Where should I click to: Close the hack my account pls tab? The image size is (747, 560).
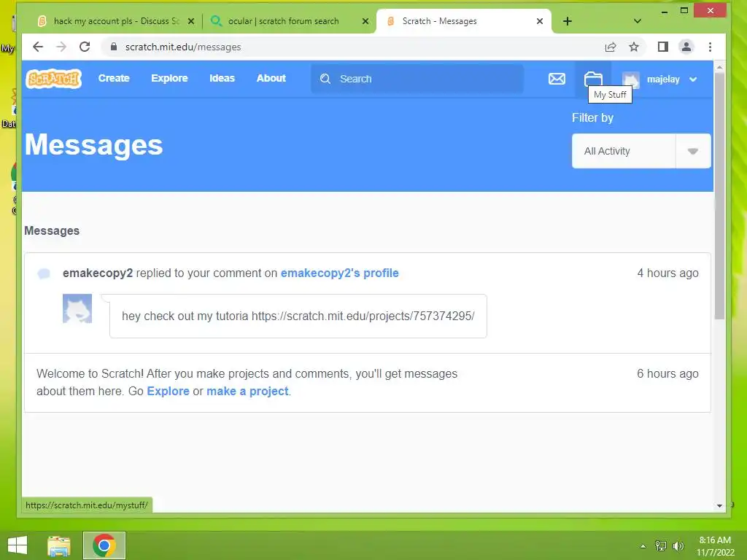tap(191, 21)
